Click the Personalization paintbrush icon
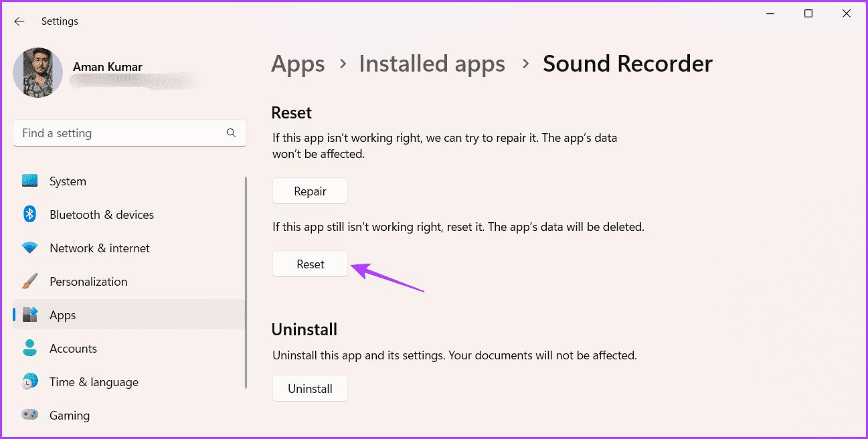This screenshot has width=868, height=439. click(29, 282)
